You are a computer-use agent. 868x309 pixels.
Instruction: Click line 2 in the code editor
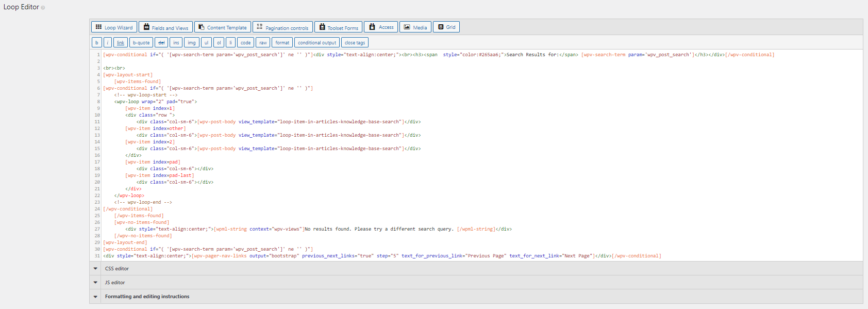[206, 61]
